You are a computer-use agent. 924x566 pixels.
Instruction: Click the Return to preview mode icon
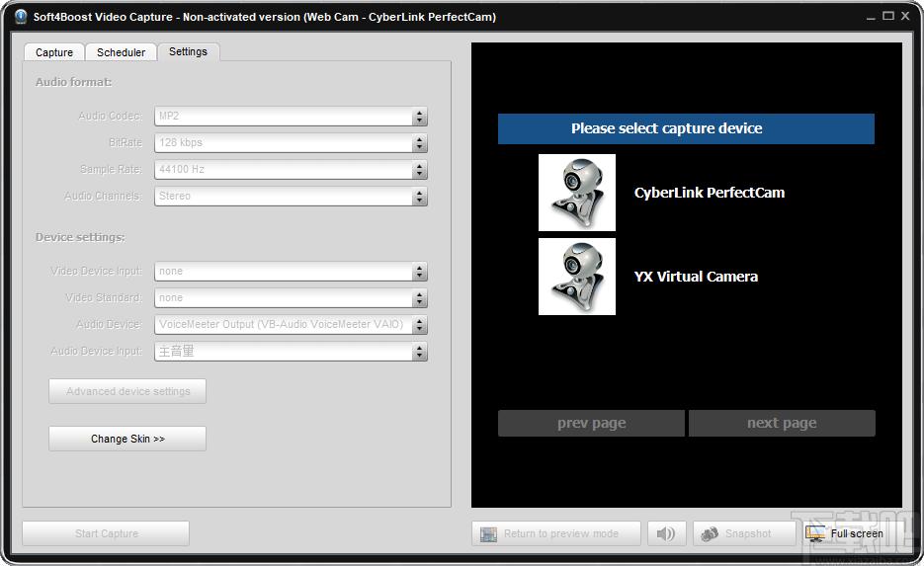[x=488, y=534]
